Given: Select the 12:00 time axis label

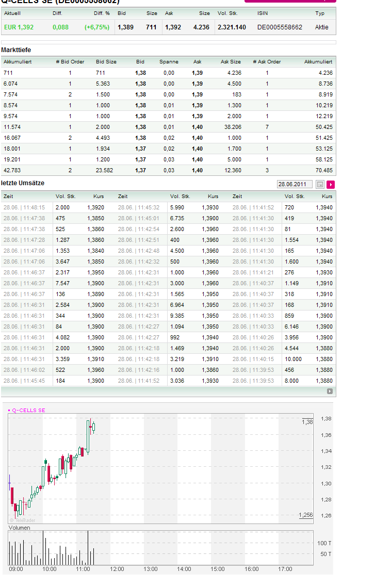Looking at the screenshot, I should point(117,569).
